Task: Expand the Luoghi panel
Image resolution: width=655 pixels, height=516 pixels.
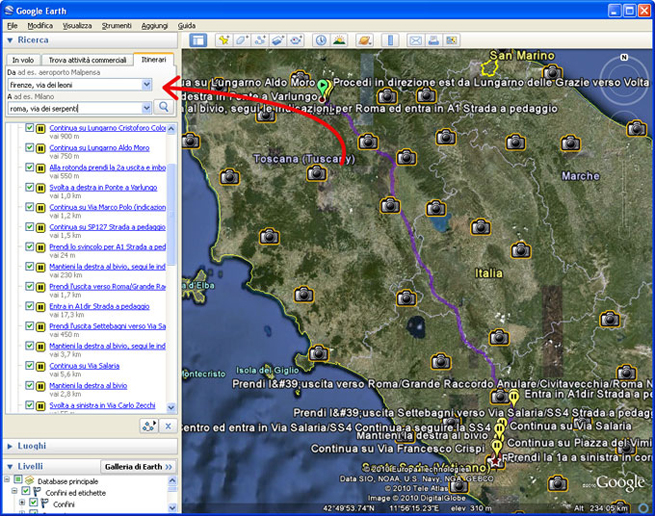Action: (x=10, y=446)
